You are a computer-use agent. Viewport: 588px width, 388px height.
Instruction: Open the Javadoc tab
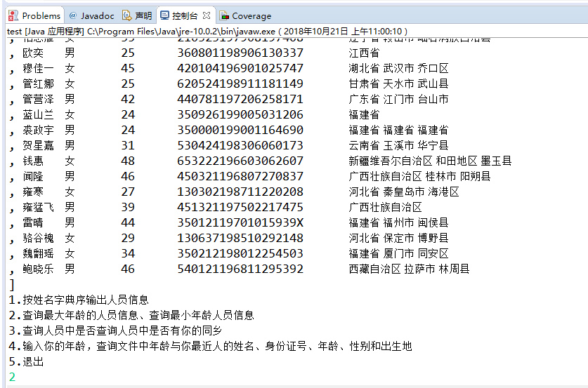pyautogui.click(x=92, y=15)
